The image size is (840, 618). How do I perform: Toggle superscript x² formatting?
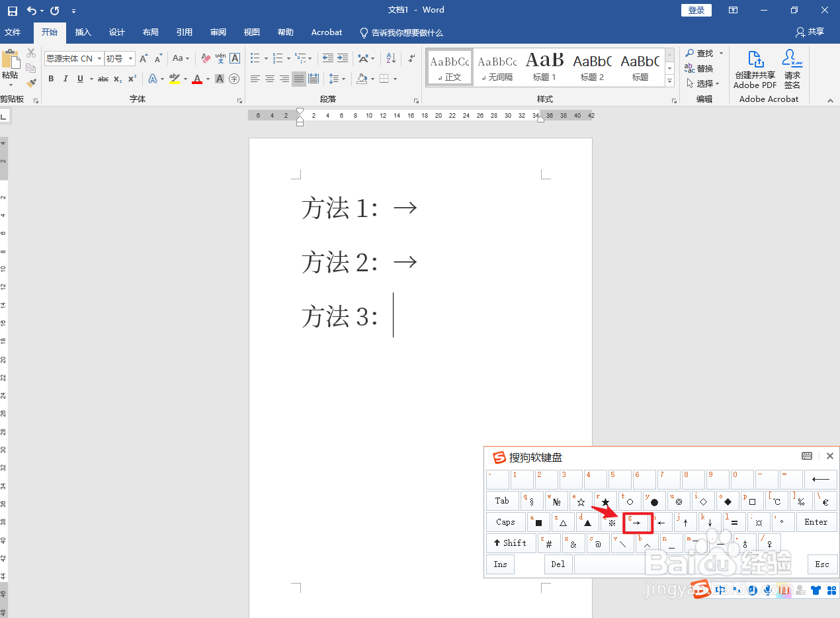132,79
